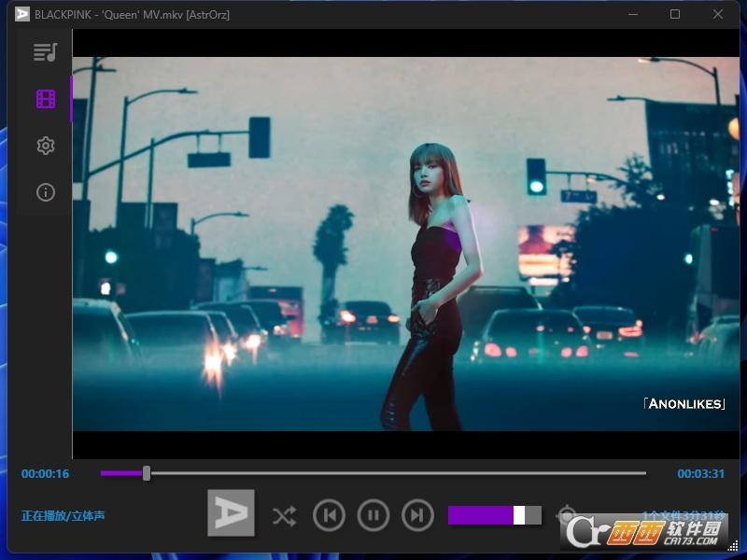Close the AstrOrz player window
This screenshot has width=747, height=560.
click(718, 14)
